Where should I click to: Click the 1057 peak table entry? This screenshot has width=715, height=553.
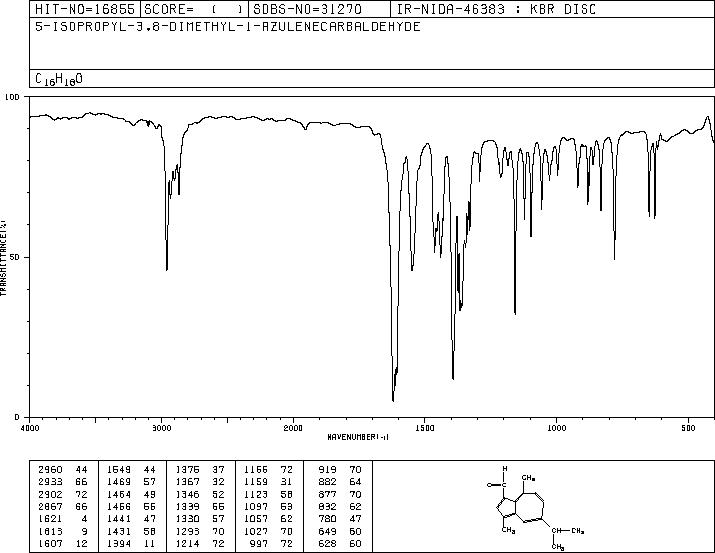click(268, 519)
